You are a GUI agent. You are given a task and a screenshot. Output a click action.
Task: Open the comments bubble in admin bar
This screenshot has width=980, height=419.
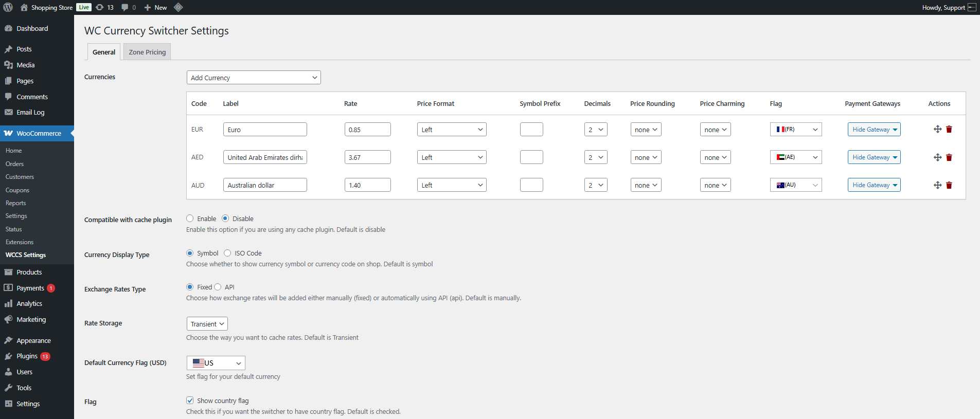(129, 7)
